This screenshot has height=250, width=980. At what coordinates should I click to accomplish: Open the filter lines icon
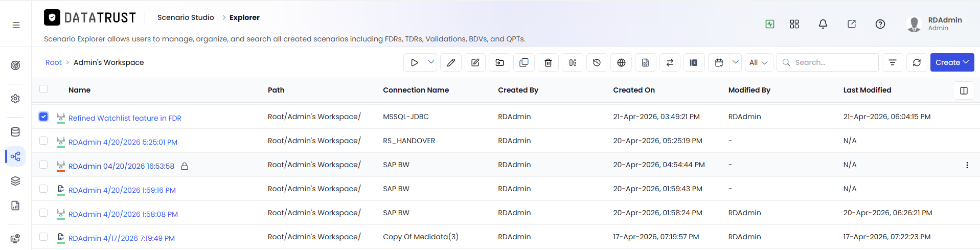tap(893, 62)
